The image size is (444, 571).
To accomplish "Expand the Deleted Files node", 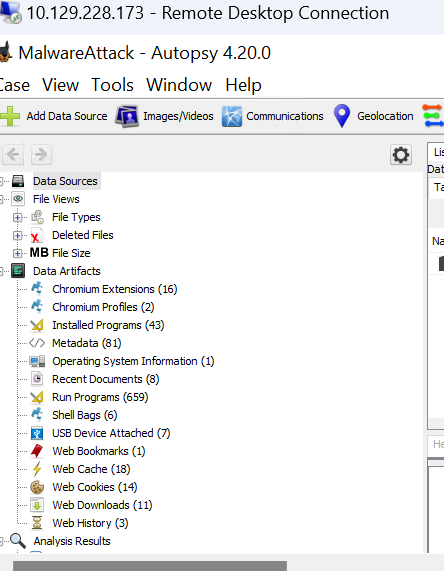I will (17, 235).
